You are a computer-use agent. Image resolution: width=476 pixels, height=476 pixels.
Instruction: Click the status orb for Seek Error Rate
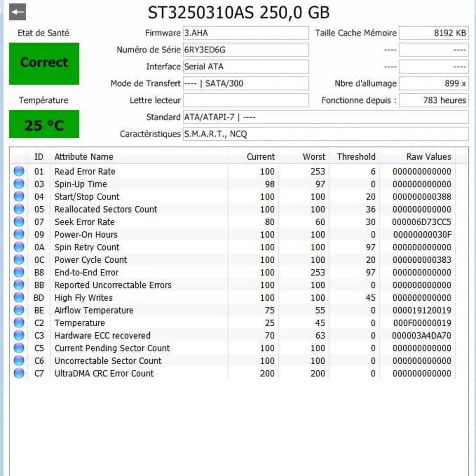(19, 222)
